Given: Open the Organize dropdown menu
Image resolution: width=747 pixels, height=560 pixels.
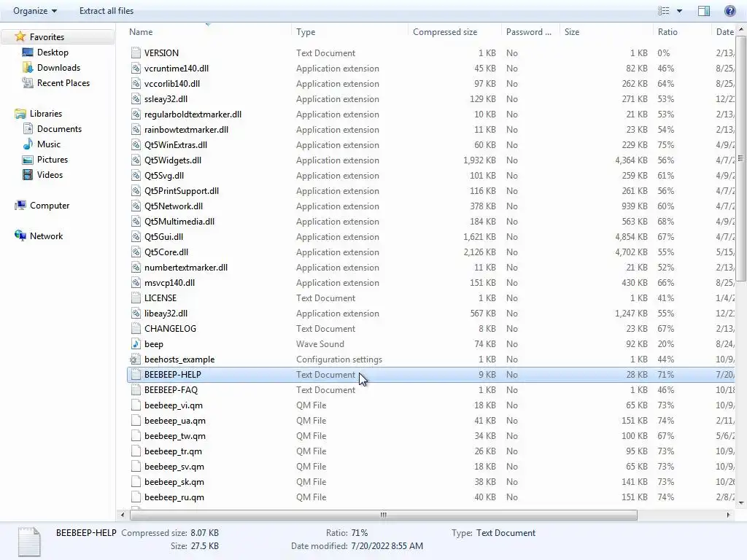Looking at the screenshot, I should coord(35,10).
